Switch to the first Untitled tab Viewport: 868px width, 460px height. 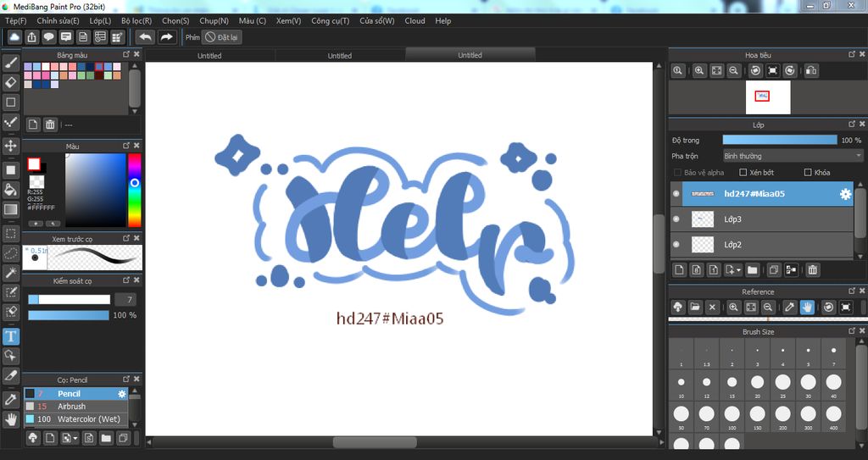pos(210,55)
